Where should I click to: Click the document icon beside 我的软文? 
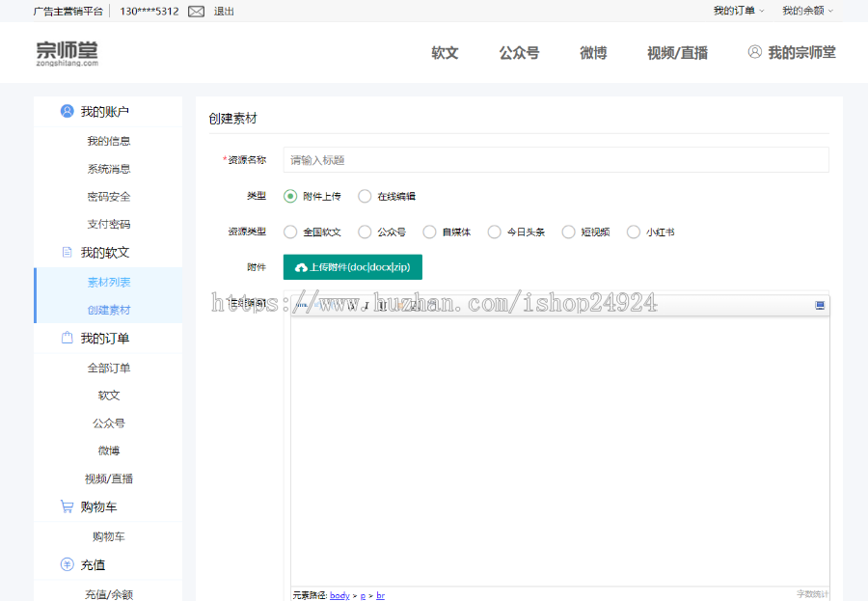66,252
